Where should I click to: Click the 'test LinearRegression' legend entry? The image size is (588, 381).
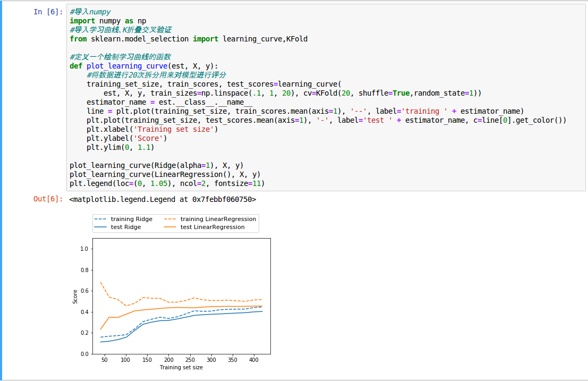[204, 227]
